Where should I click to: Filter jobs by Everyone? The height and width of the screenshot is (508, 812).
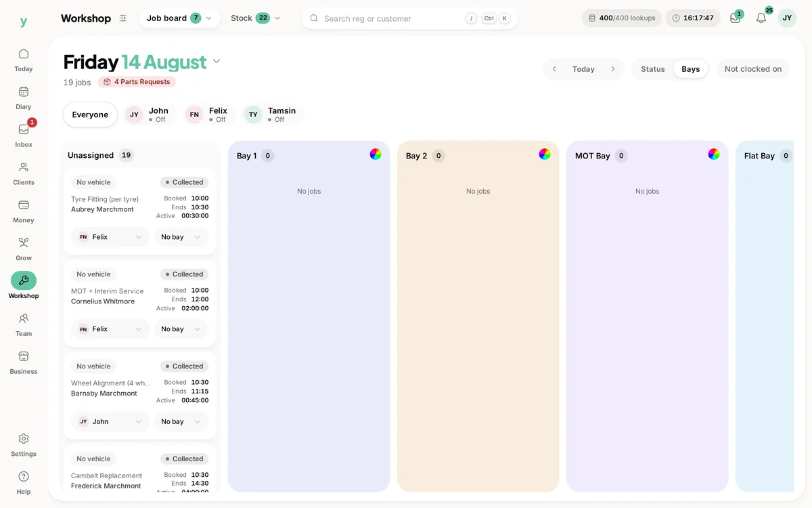pos(90,114)
